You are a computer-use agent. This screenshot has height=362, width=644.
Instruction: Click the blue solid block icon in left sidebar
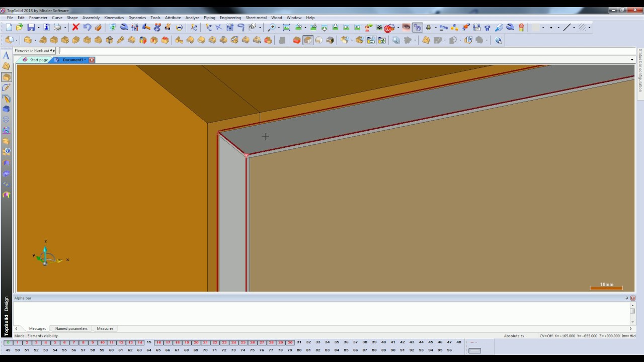tap(7, 109)
